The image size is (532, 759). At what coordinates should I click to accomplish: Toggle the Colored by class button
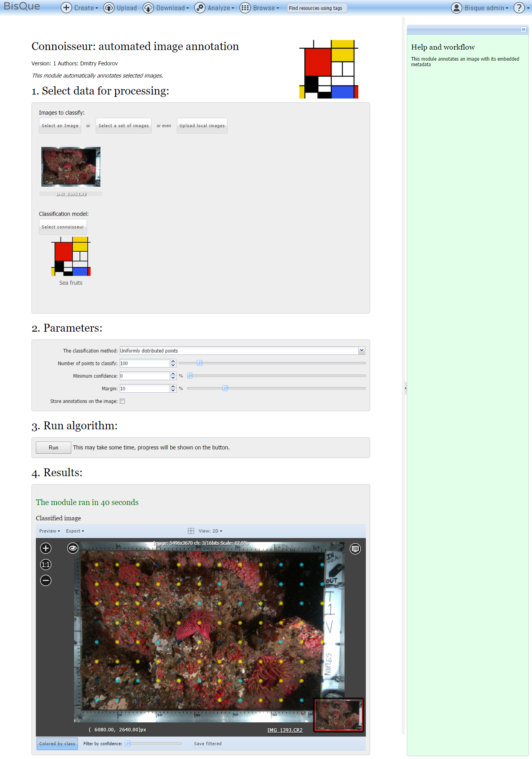coord(57,744)
